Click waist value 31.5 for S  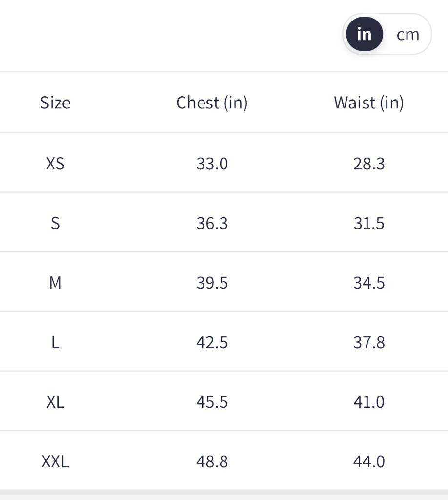[369, 223]
